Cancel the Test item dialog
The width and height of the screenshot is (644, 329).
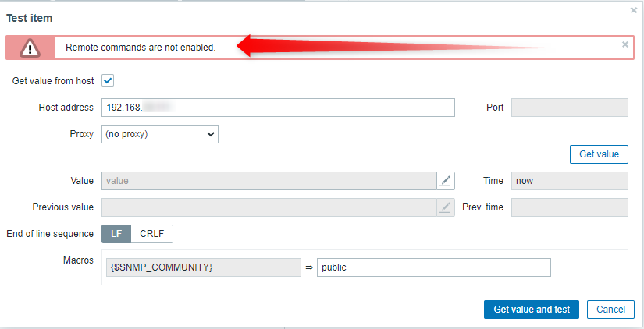(x=610, y=310)
